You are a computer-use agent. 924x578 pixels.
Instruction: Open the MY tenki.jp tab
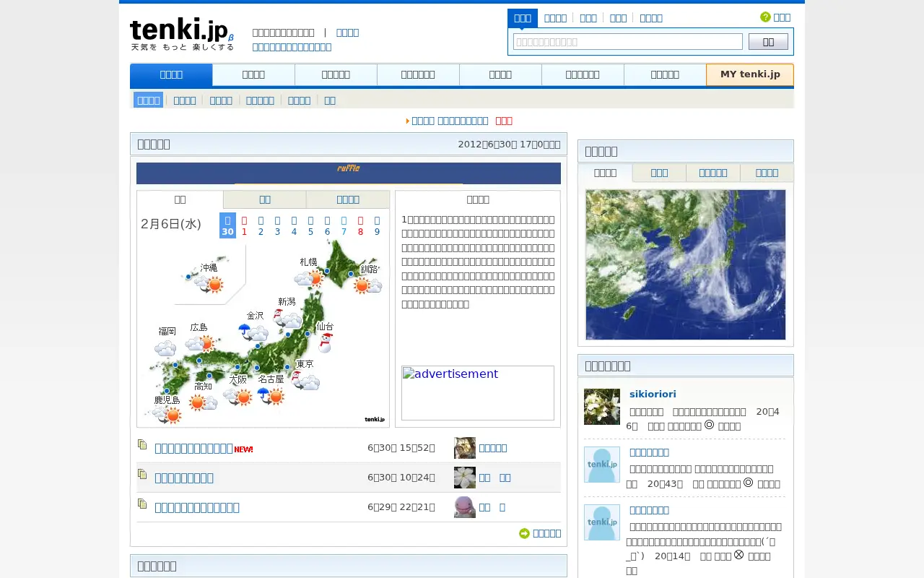[750, 74]
